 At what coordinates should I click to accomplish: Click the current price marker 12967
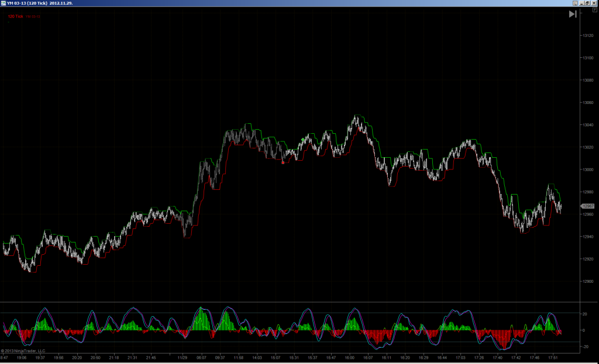pyautogui.click(x=587, y=206)
